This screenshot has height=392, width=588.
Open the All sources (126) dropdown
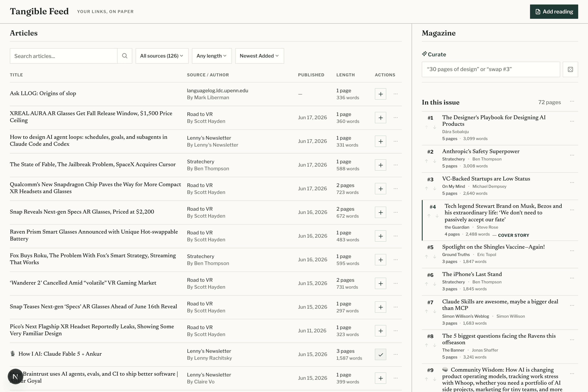coord(162,56)
